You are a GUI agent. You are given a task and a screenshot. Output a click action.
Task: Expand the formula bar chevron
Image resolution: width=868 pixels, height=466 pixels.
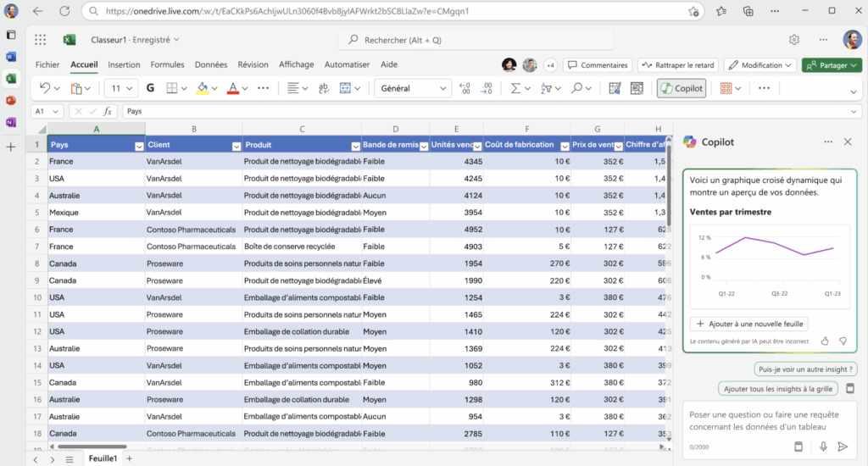coord(854,112)
